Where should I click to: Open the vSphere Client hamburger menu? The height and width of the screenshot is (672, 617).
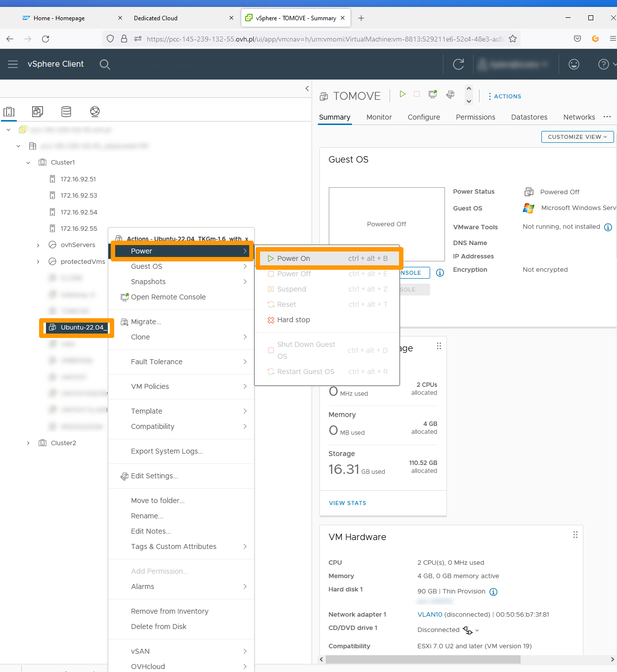pyautogui.click(x=13, y=64)
